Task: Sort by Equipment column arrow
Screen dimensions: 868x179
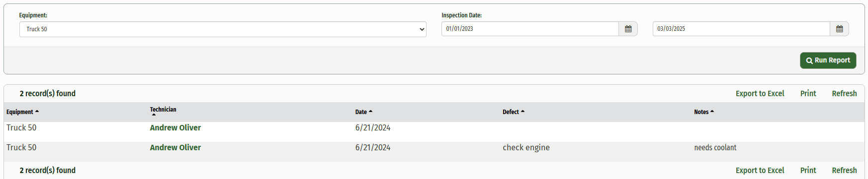Action: click(37, 112)
